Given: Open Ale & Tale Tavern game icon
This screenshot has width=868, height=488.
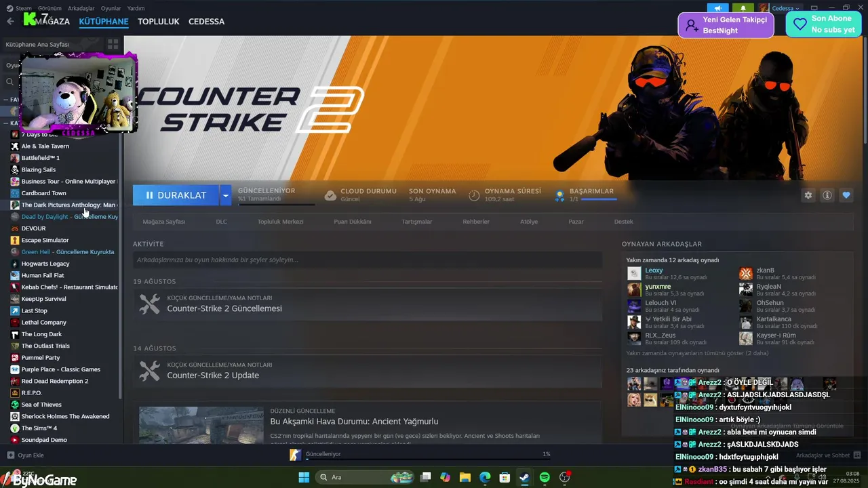Looking at the screenshot, I should tap(15, 146).
